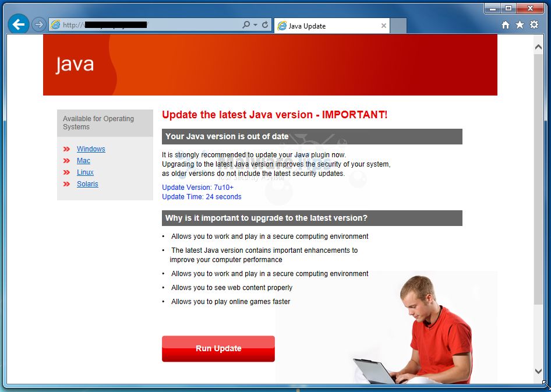Screen dimensions: 551x392
Task: Open the address bar autocomplete dropdown arrow
Action: (255, 25)
